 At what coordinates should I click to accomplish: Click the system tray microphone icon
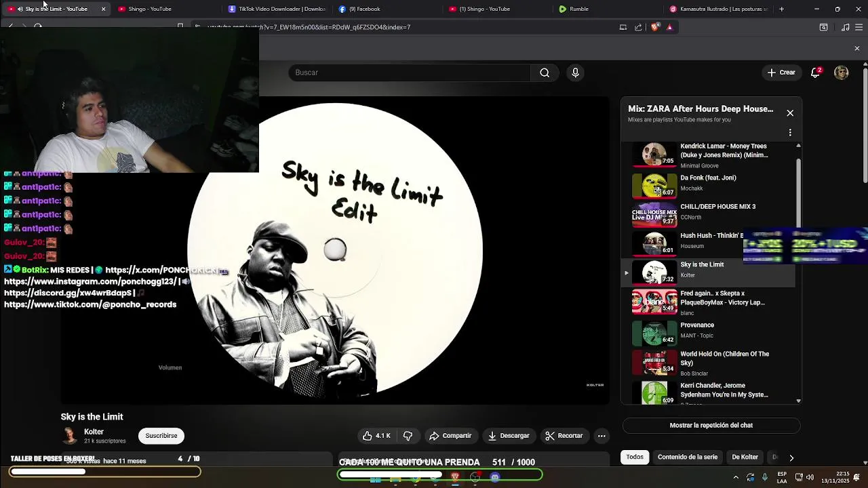coord(765,477)
